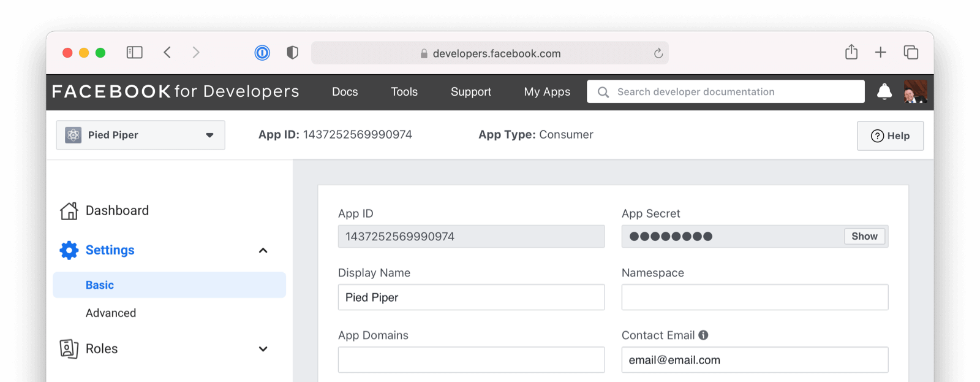Click the Roles badge icon
Screen dimensions: 980x382
coord(69,348)
